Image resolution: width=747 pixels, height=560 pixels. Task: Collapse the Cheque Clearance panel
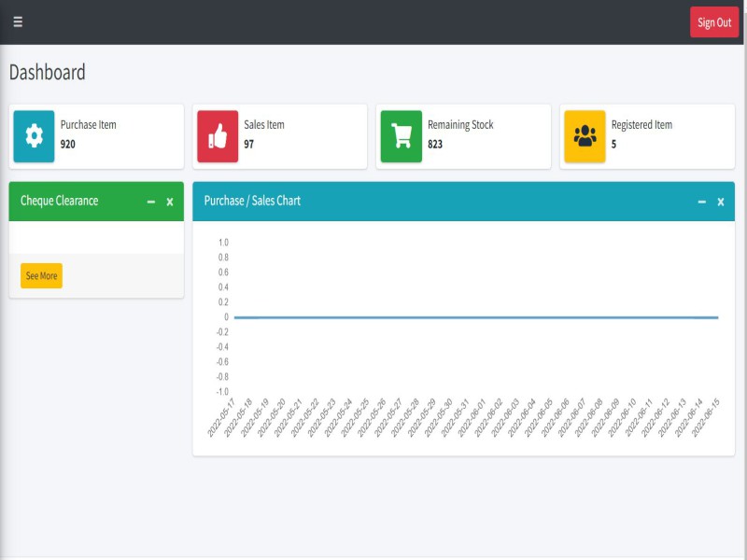tap(151, 202)
